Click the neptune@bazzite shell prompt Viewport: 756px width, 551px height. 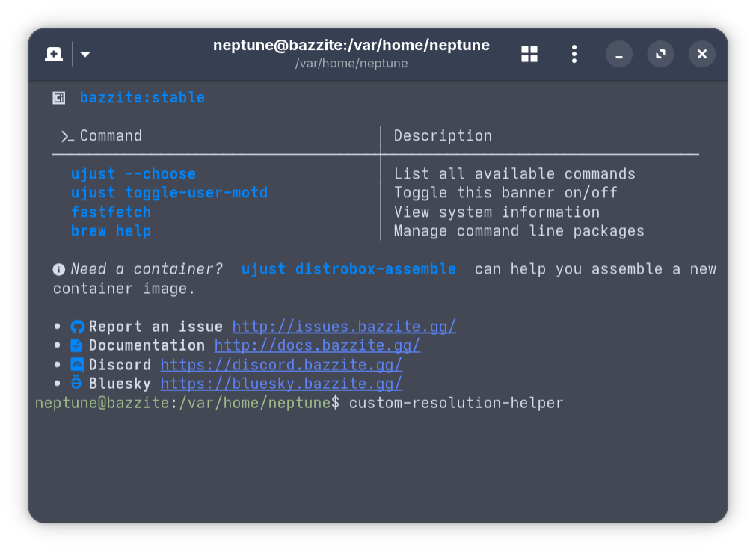coord(188,403)
